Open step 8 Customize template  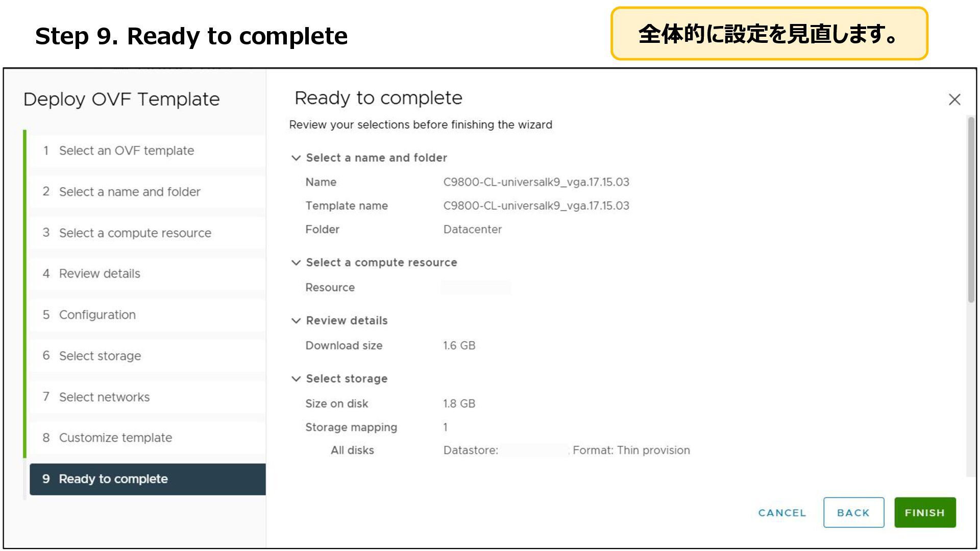click(115, 438)
